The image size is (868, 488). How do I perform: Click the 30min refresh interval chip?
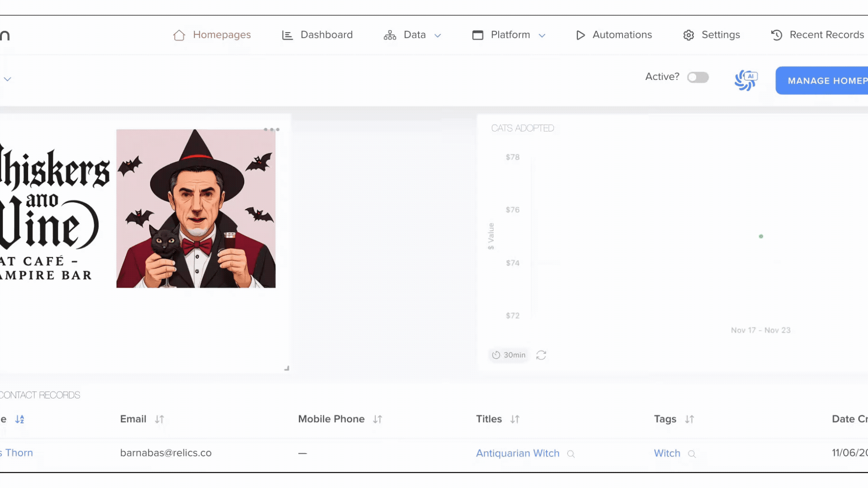tap(509, 355)
